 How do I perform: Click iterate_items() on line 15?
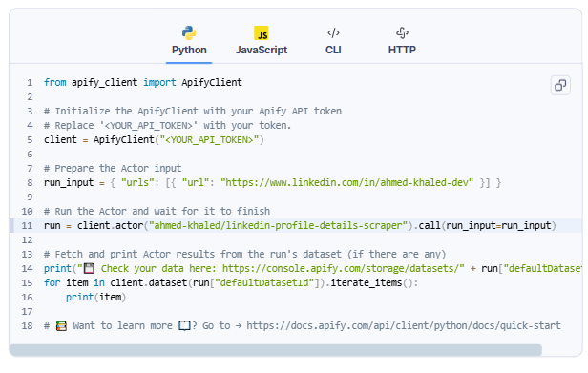click(x=371, y=282)
